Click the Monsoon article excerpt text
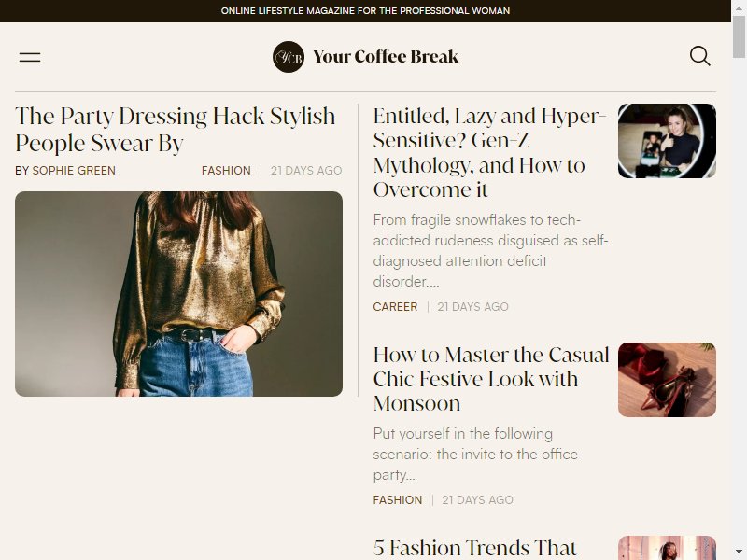This screenshot has height=560, width=747. click(475, 454)
